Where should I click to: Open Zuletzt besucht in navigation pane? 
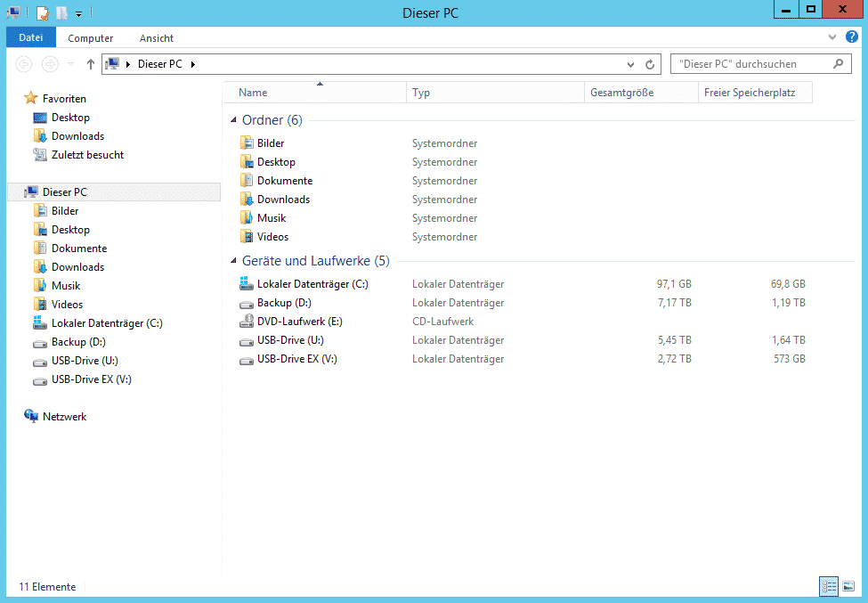point(87,155)
